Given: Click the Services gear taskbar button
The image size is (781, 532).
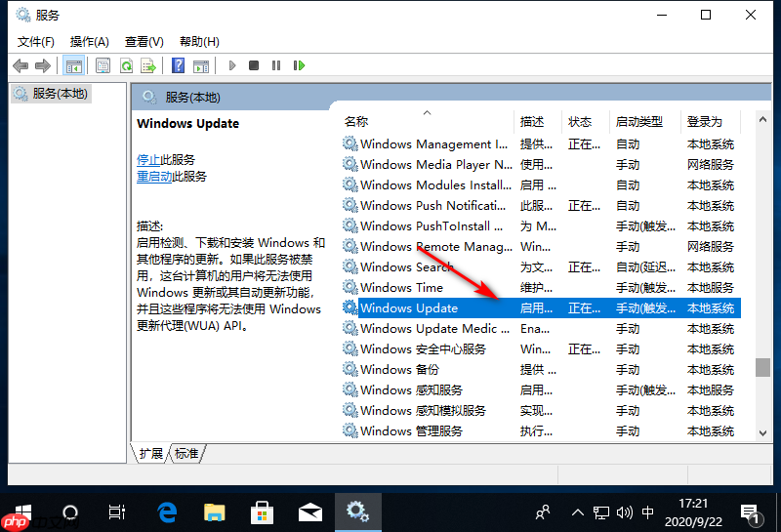Looking at the screenshot, I should point(358,512).
